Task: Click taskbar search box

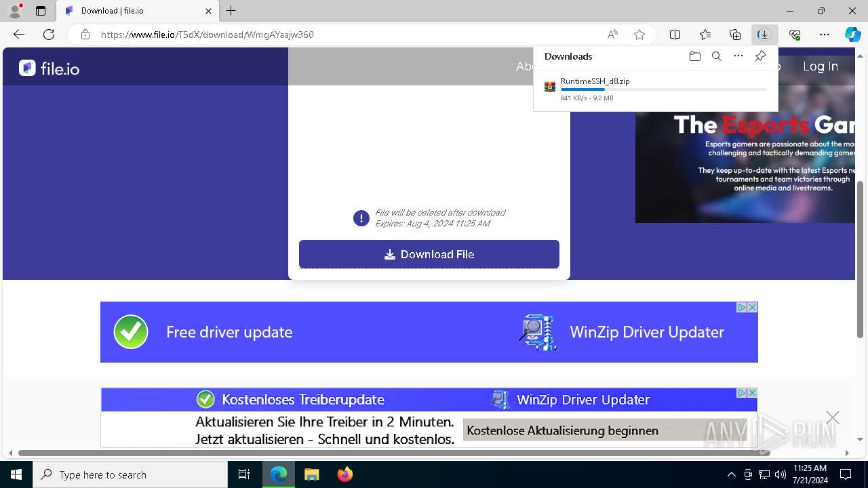Action: pyautogui.click(x=130, y=474)
